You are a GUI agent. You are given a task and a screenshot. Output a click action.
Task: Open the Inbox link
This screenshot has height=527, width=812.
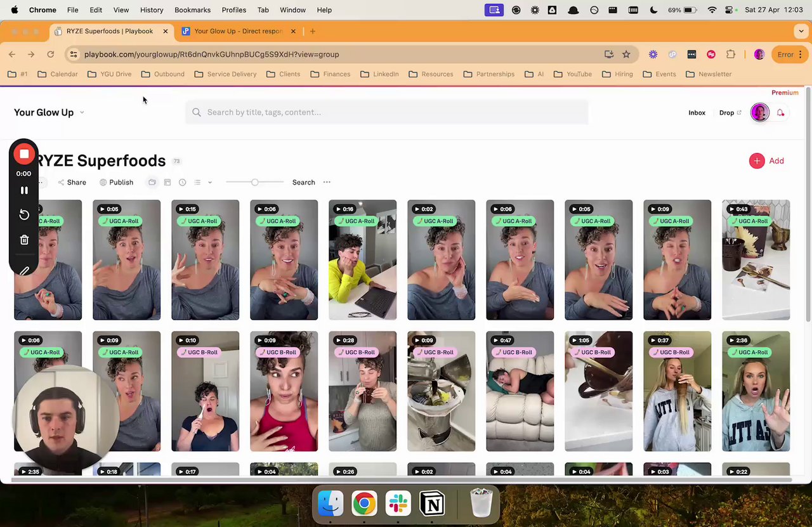click(x=697, y=112)
